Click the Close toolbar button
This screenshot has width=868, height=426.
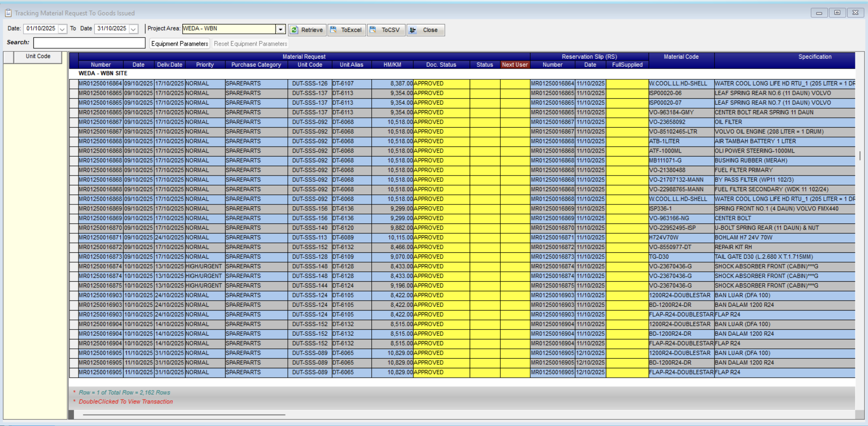tap(425, 30)
